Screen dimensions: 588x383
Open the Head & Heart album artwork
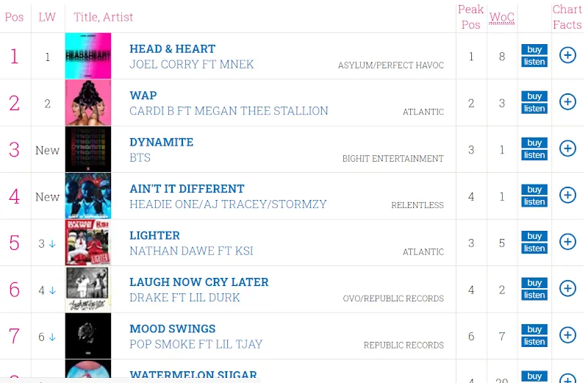88,56
